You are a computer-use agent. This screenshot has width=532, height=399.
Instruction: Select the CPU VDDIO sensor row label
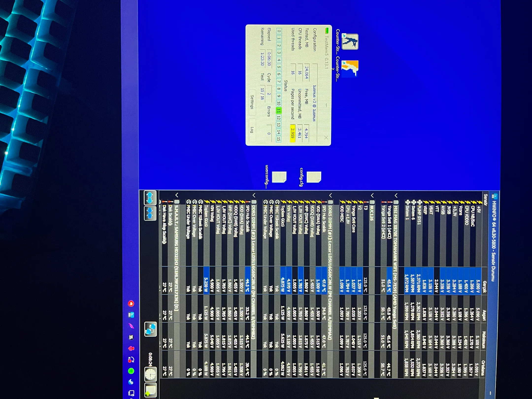tap(466, 215)
